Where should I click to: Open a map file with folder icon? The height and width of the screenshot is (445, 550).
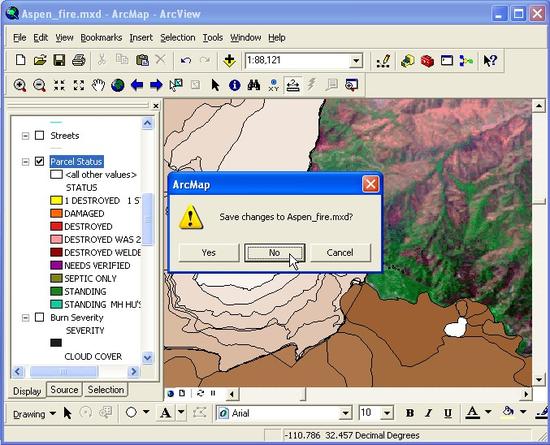coord(40,60)
